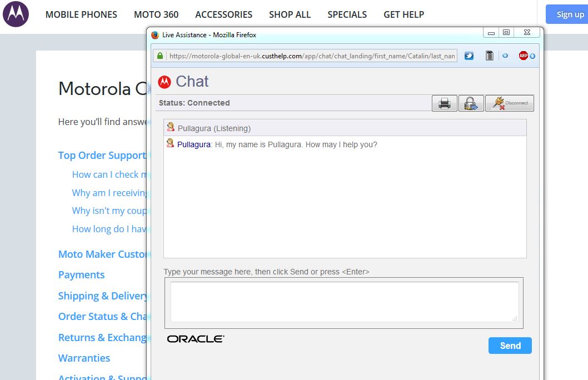Open the Moto Maker Custom link
The height and width of the screenshot is (380, 588).
click(102, 254)
